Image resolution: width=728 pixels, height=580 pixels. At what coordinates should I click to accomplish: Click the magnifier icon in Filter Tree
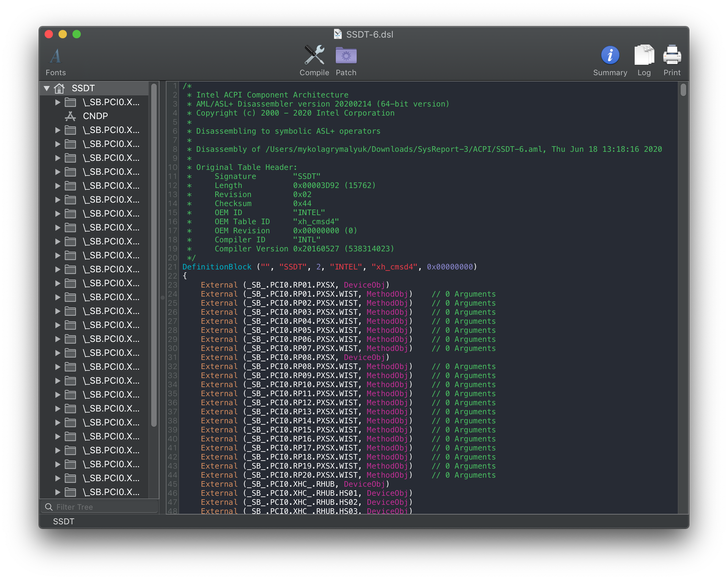[49, 507]
